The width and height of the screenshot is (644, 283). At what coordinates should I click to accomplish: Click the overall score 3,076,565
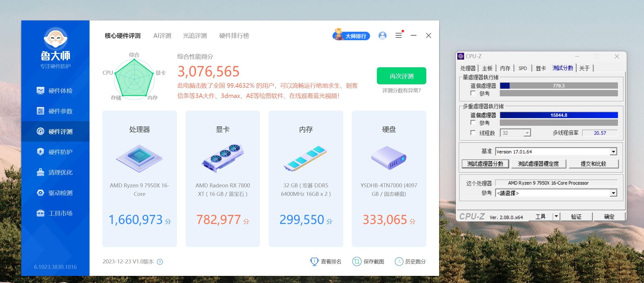pos(208,71)
